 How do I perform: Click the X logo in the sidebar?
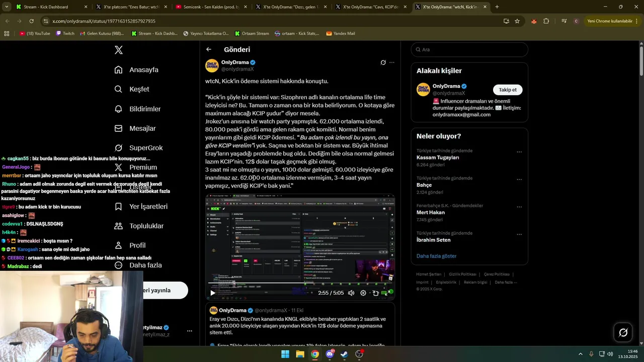click(x=118, y=50)
